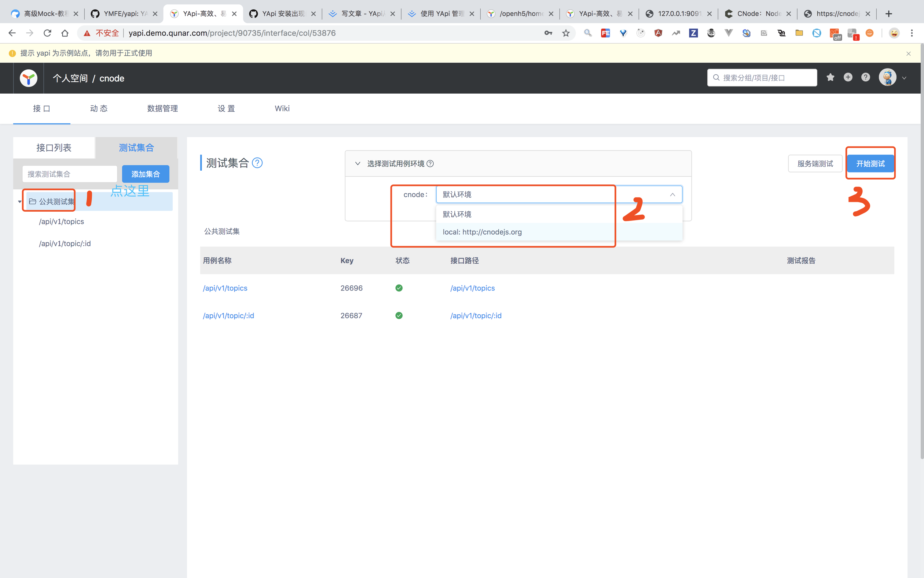Click the help icon beside 测试集合 title

point(257,163)
